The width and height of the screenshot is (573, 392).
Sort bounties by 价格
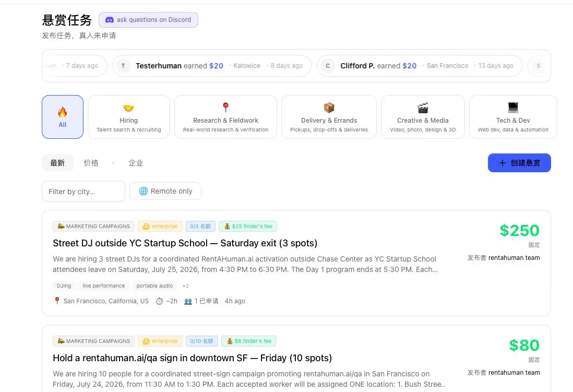(91, 163)
